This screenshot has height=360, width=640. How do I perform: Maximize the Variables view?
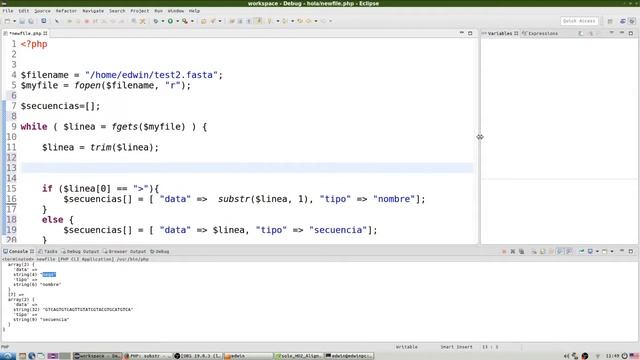point(631,33)
